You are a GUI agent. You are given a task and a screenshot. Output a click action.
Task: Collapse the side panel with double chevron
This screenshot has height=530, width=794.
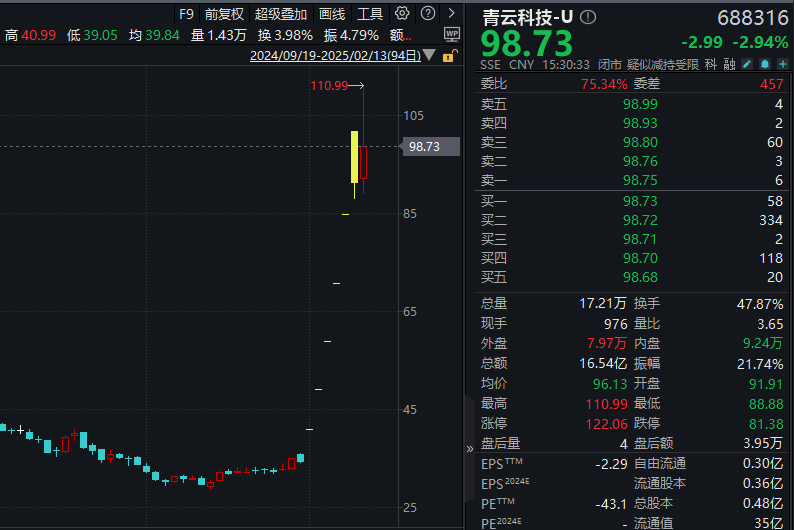pyautogui.click(x=469, y=449)
